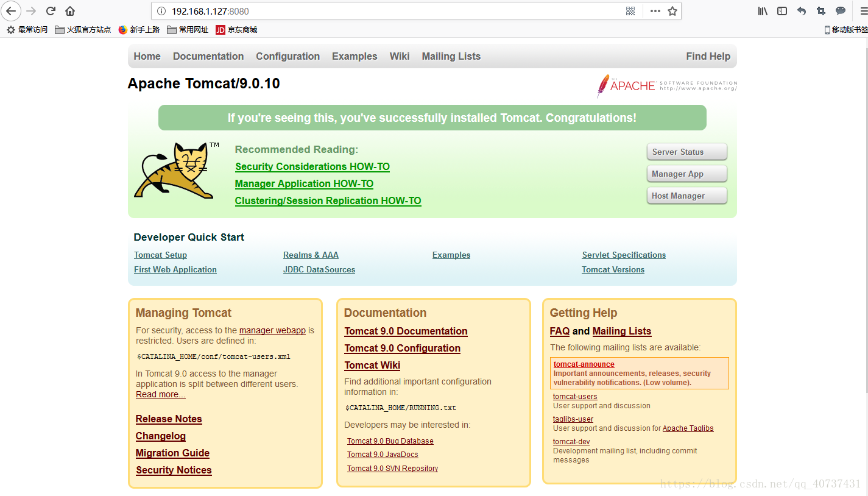The width and height of the screenshot is (868, 496).
Task: Open the page actions three-dot menu
Action: coord(655,11)
